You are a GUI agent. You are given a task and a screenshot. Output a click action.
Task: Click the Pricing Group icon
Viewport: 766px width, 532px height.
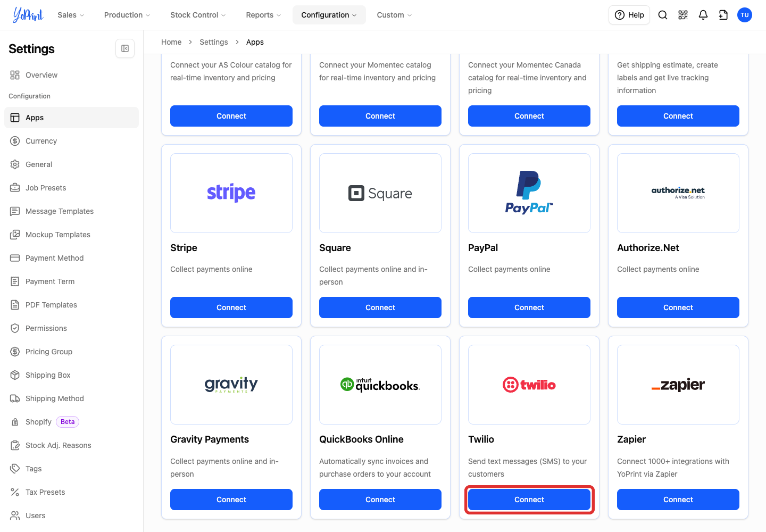coord(15,352)
